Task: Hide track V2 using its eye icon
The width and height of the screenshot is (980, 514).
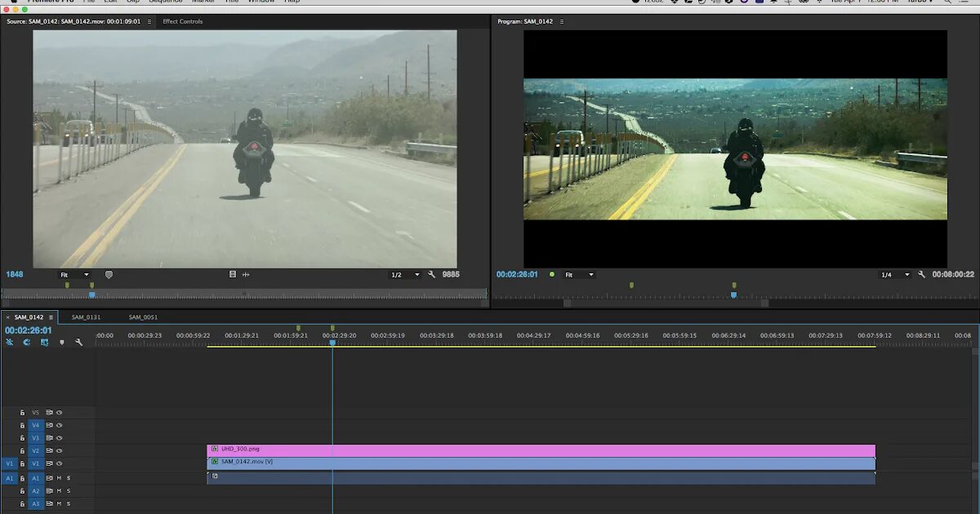Action: pyautogui.click(x=59, y=450)
